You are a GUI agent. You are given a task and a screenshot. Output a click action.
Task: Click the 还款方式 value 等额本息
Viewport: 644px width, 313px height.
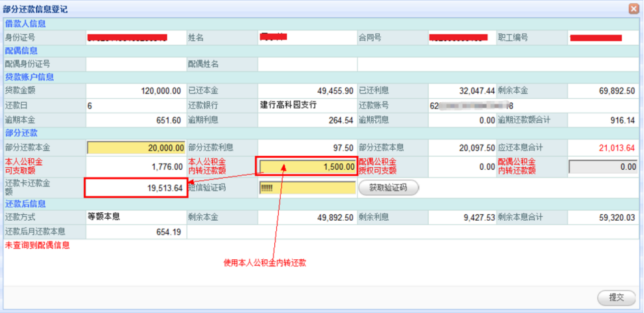coord(106,216)
